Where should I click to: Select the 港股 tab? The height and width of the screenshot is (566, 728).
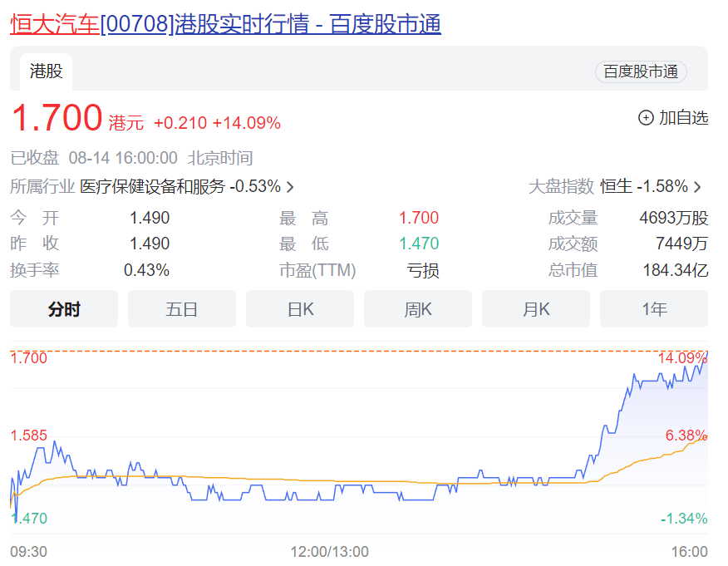(46, 71)
